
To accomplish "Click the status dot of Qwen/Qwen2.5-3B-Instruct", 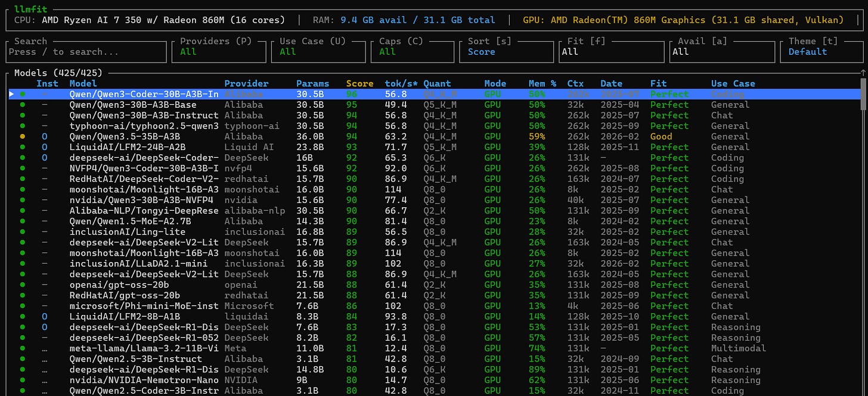I will pyautogui.click(x=23, y=359).
